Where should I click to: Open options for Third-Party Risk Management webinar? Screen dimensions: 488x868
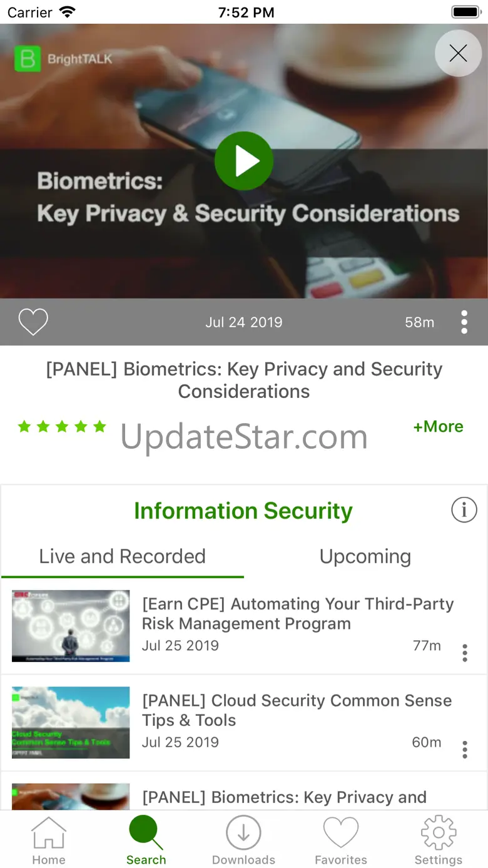pyautogui.click(x=464, y=653)
